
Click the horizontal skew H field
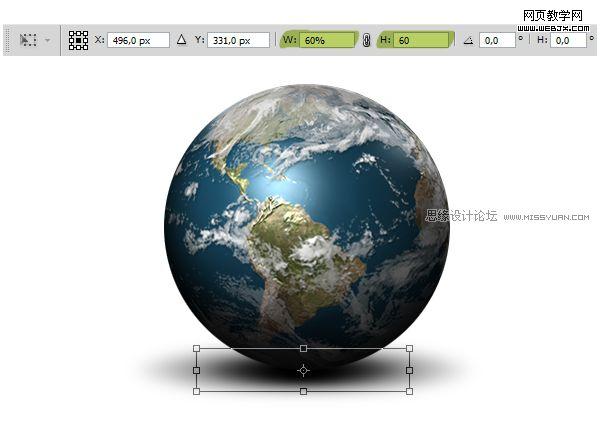point(568,40)
